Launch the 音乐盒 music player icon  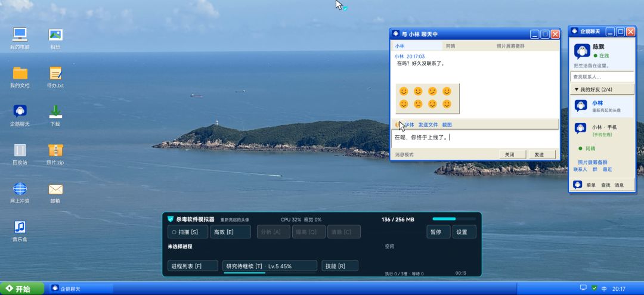coord(20,226)
